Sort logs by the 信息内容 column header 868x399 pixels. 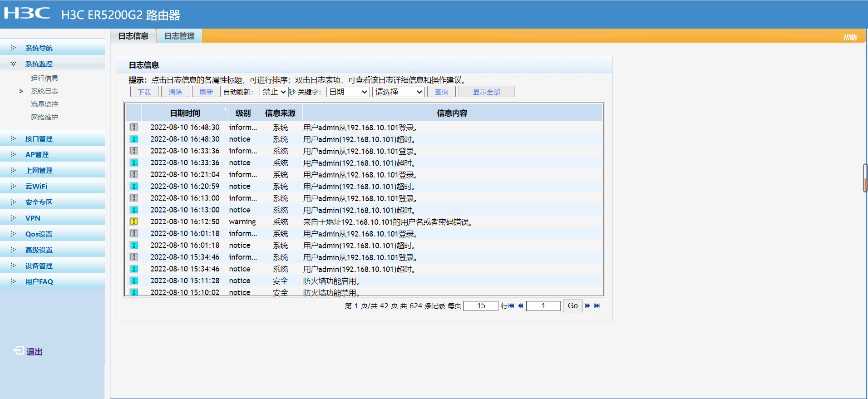tap(452, 113)
